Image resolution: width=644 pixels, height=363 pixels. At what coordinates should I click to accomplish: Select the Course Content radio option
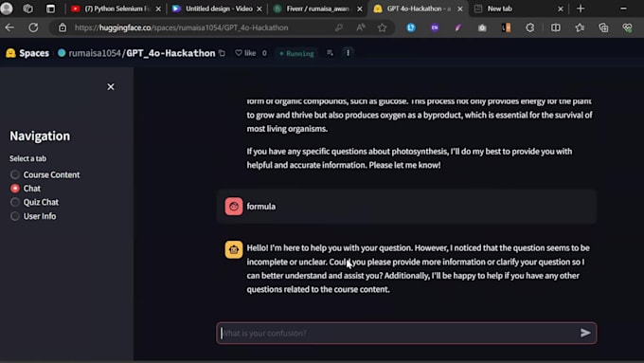coord(45,174)
